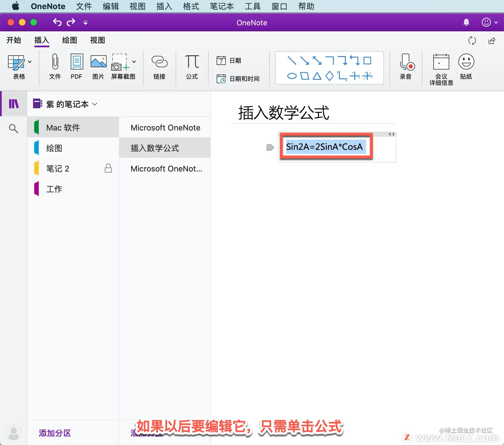Open the 文件 menu in menu bar
The height and width of the screenshot is (445, 504).
[84, 6]
